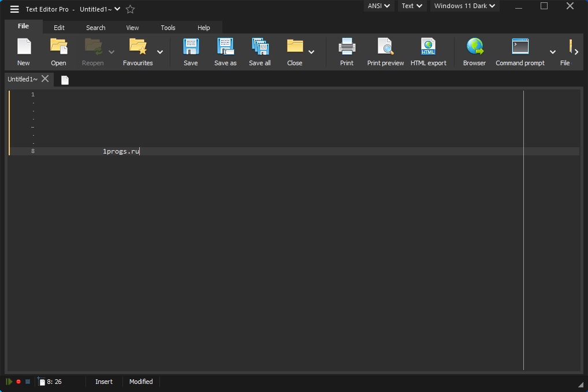The width and height of the screenshot is (588, 392).
Task: Save all open documents
Action: (259, 51)
